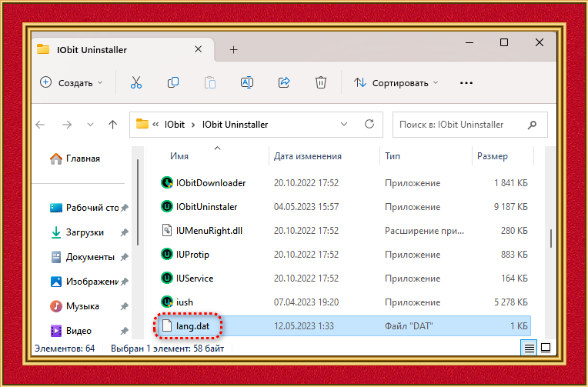Select the IUService application icon
Image resolution: width=588 pixels, height=387 pixels.
pos(166,279)
